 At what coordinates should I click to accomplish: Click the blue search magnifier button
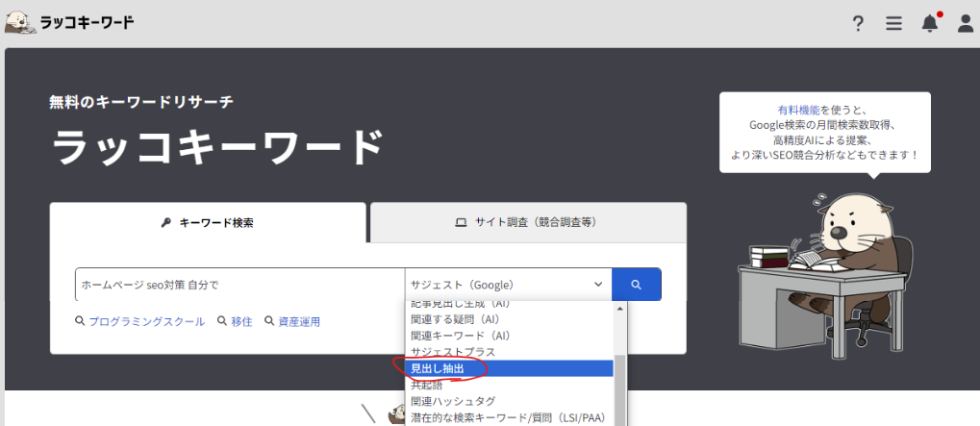637,285
